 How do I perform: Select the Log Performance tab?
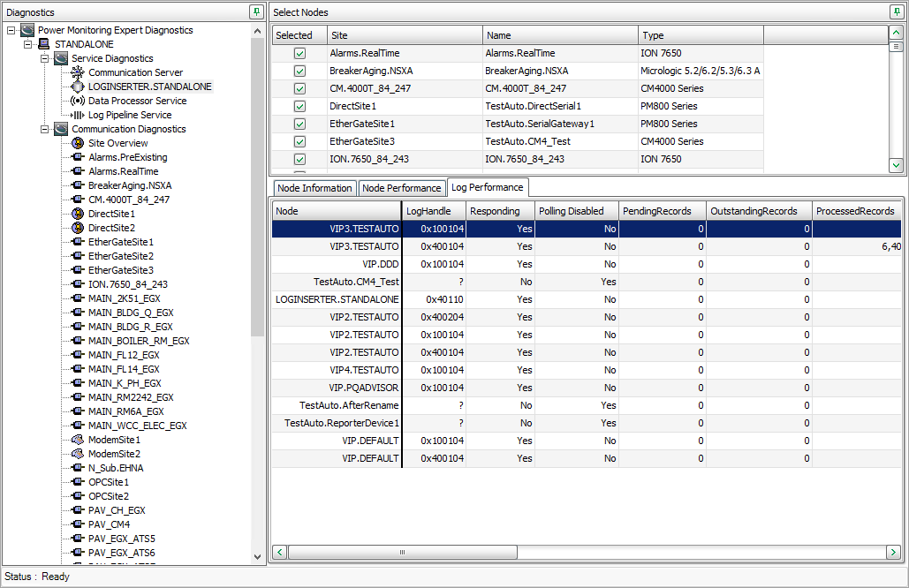(x=487, y=187)
